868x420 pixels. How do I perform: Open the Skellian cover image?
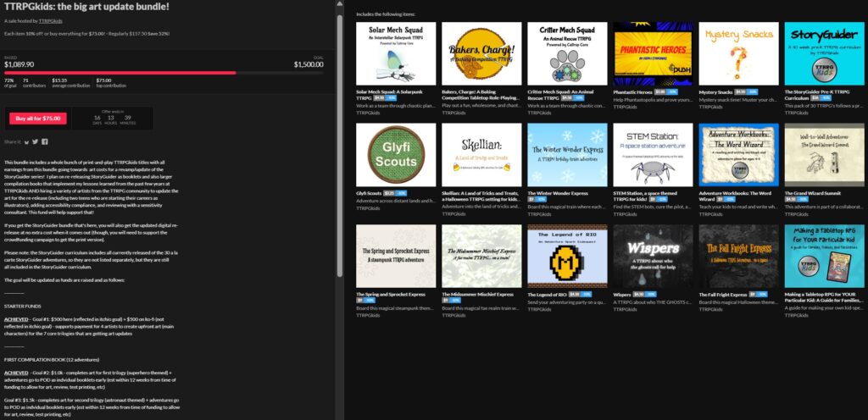click(x=481, y=155)
